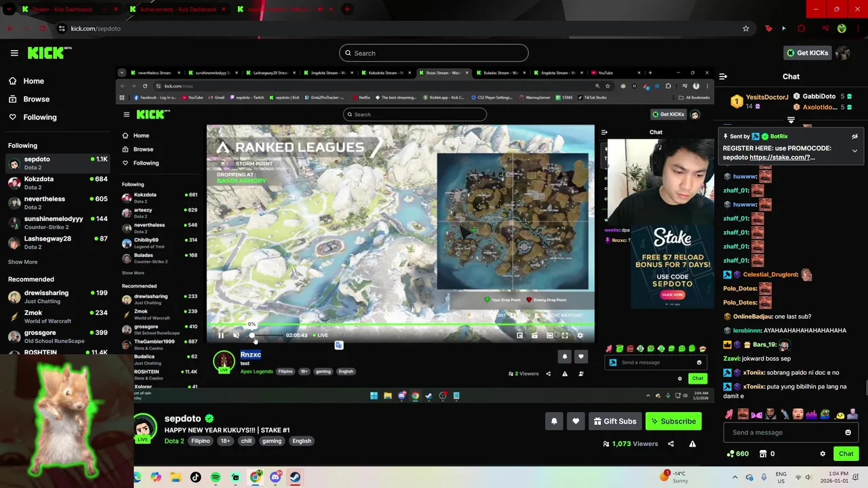Screen dimensions: 868x488
Task: Open Discord from the Windows taskbar
Action: (275, 477)
